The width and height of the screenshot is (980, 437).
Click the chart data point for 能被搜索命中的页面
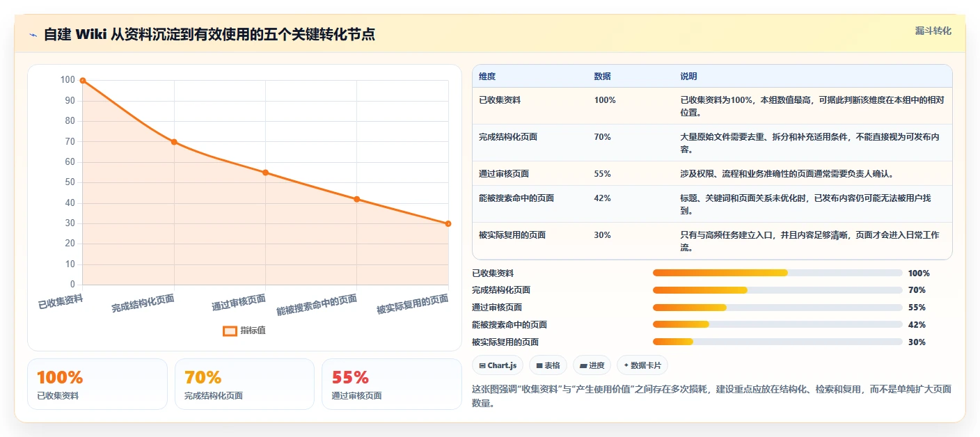coord(356,199)
